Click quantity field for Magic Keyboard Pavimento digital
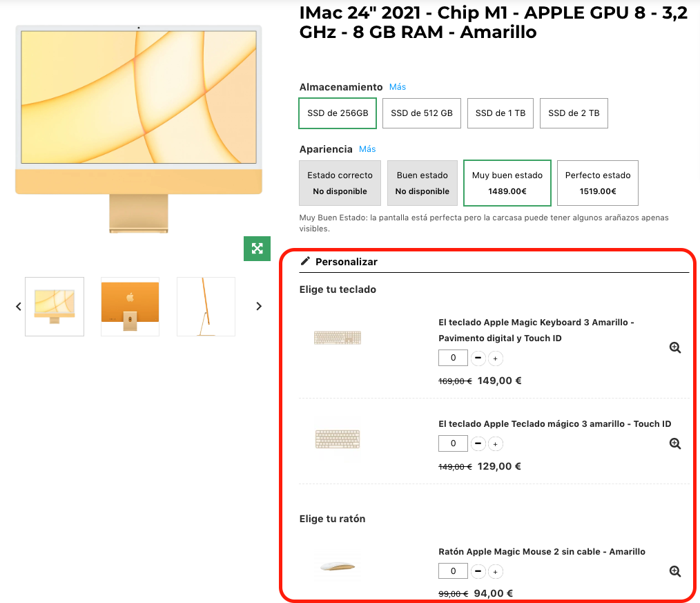Viewport: 700px width, 603px height. (x=453, y=358)
